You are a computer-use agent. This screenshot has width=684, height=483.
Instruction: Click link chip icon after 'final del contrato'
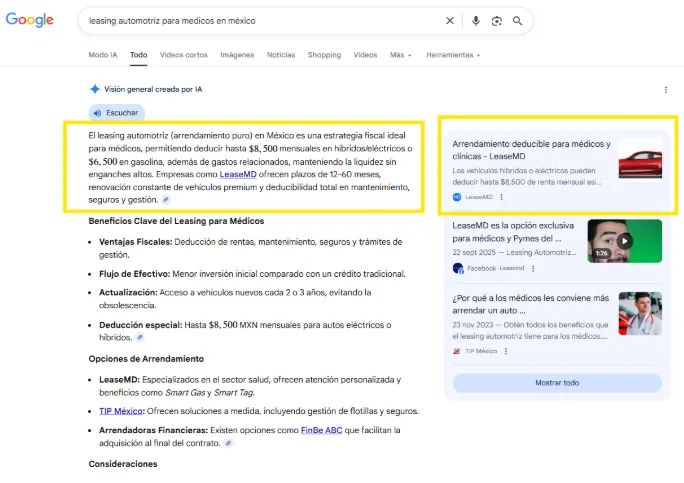pyautogui.click(x=228, y=443)
